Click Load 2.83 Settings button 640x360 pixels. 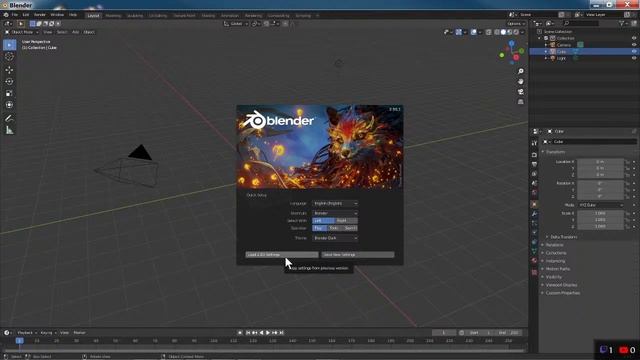click(282, 255)
